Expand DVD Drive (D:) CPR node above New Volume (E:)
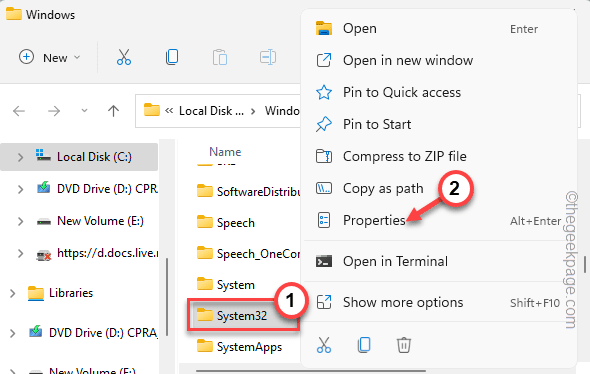590x374 pixels. pyautogui.click(x=20, y=189)
